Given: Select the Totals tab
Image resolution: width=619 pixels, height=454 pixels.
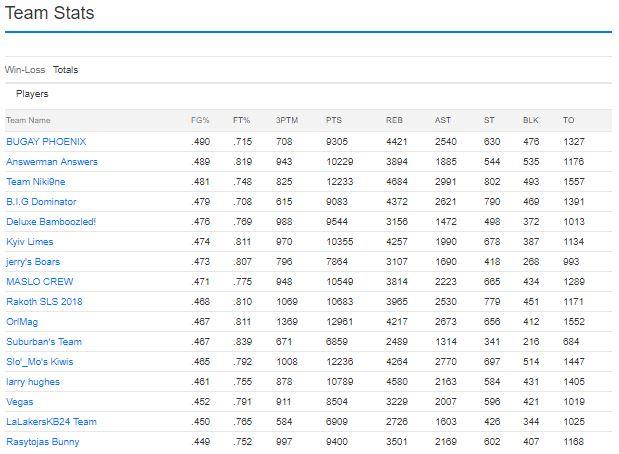Looking at the screenshot, I should (x=66, y=70).
